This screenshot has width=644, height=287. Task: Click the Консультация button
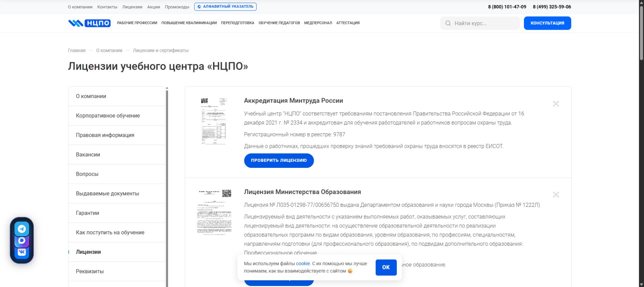[x=547, y=23]
